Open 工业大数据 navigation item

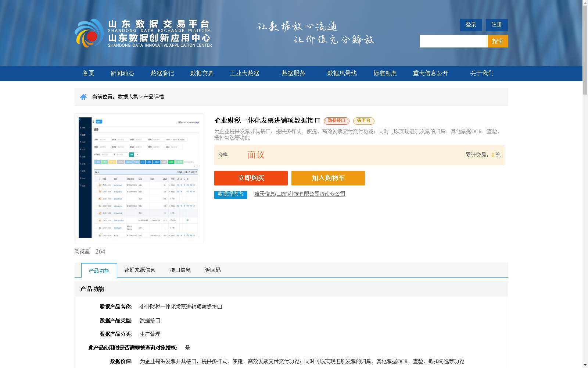coord(244,73)
